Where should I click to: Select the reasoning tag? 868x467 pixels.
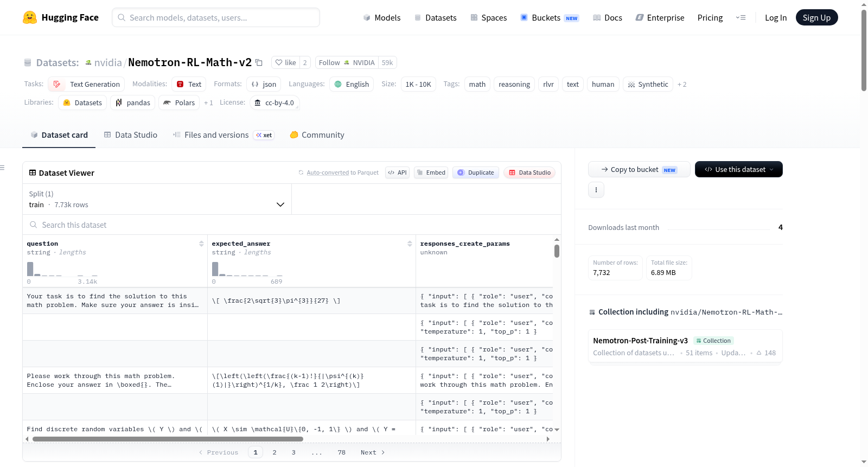514,84
